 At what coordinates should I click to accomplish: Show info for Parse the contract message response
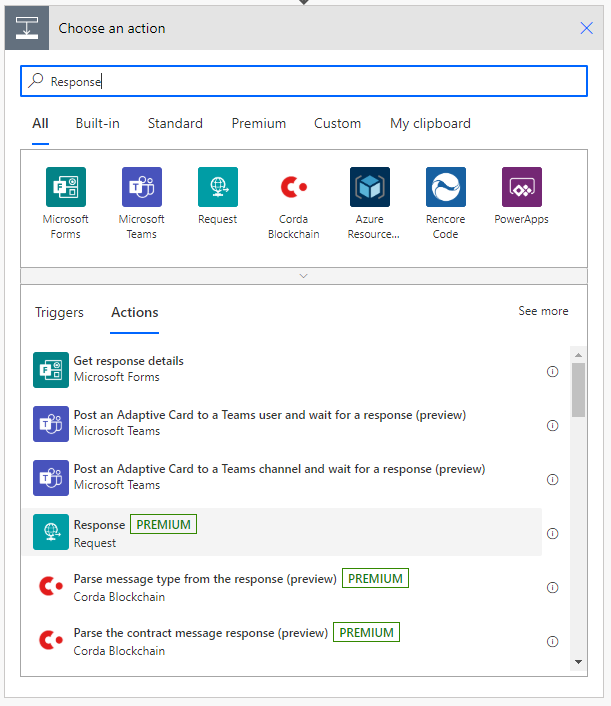552,642
